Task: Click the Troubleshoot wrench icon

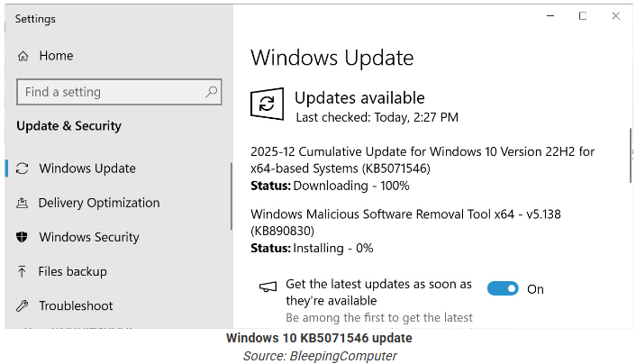Action: (x=23, y=305)
